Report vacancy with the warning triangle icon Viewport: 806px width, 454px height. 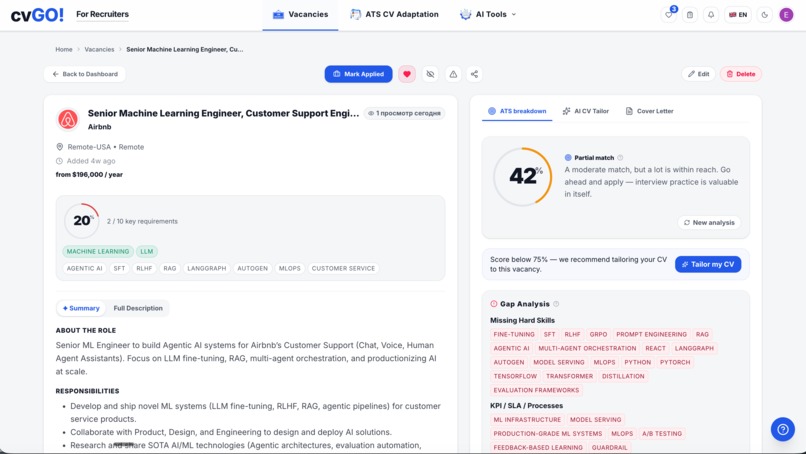453,74
